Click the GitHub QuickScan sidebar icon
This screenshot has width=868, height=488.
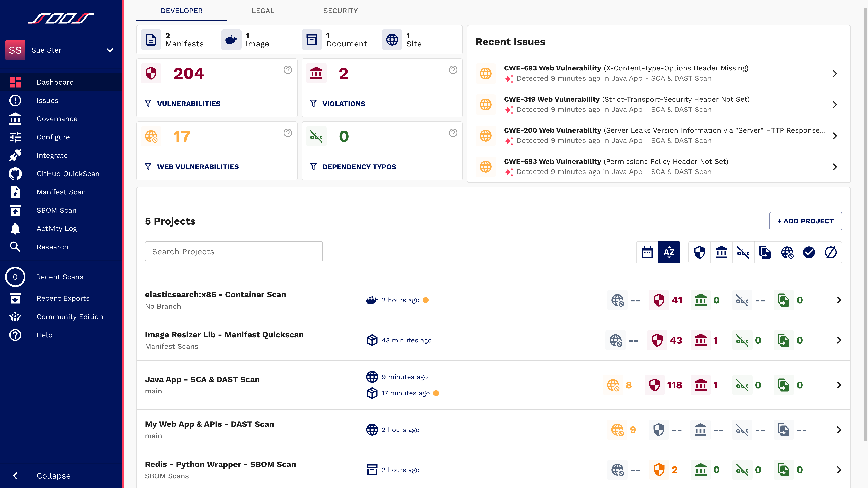tap(15, 173)
